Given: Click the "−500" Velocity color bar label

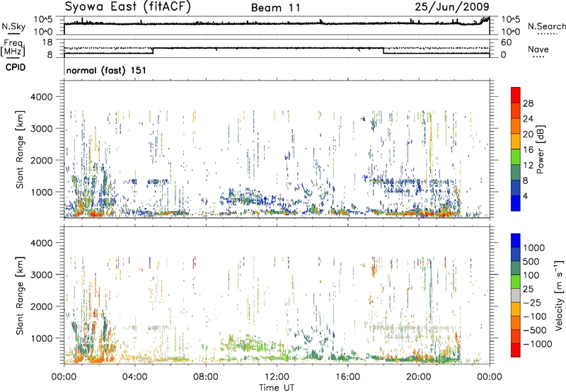Looking at the screenshot, I should [535, 330].
